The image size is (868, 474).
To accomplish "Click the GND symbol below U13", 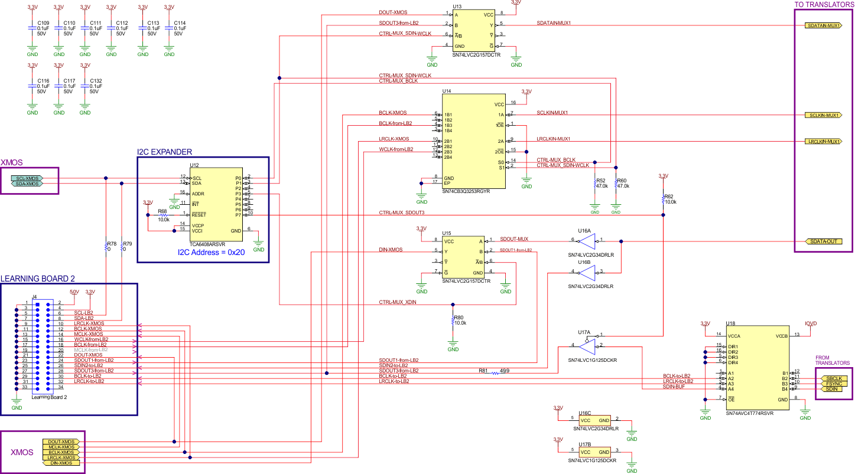I will point(431,59).
